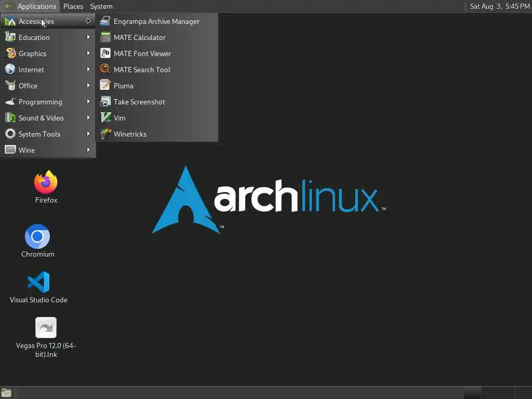Expand Accessories submenu arrow

click(88, 21)
